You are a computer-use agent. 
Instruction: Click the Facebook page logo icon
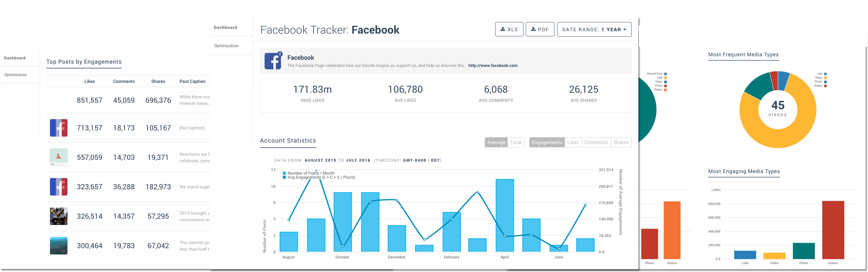click(273, 60)
